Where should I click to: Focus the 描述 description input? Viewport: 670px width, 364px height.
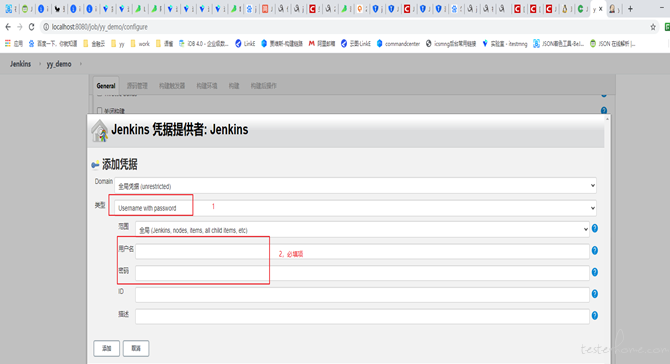click(362, 317)
